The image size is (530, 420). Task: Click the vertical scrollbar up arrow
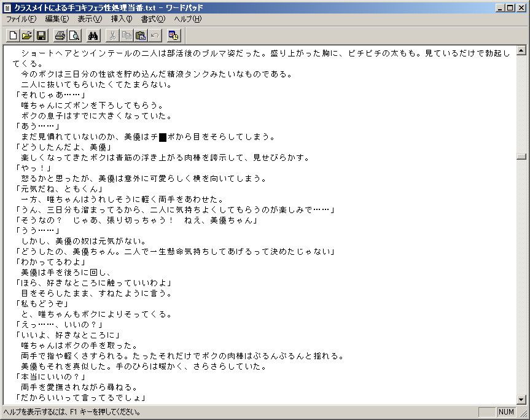coord(521,51)
